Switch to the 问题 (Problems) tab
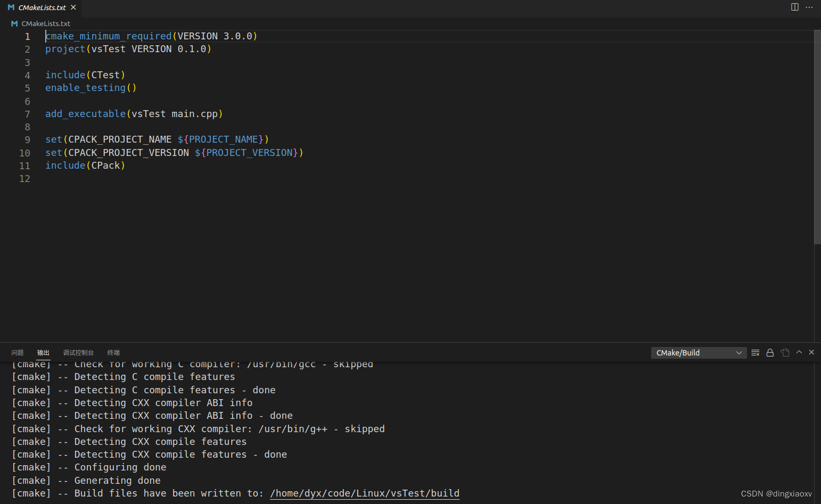Viewport: 821px width, 504px height. (x=18, y=352)
